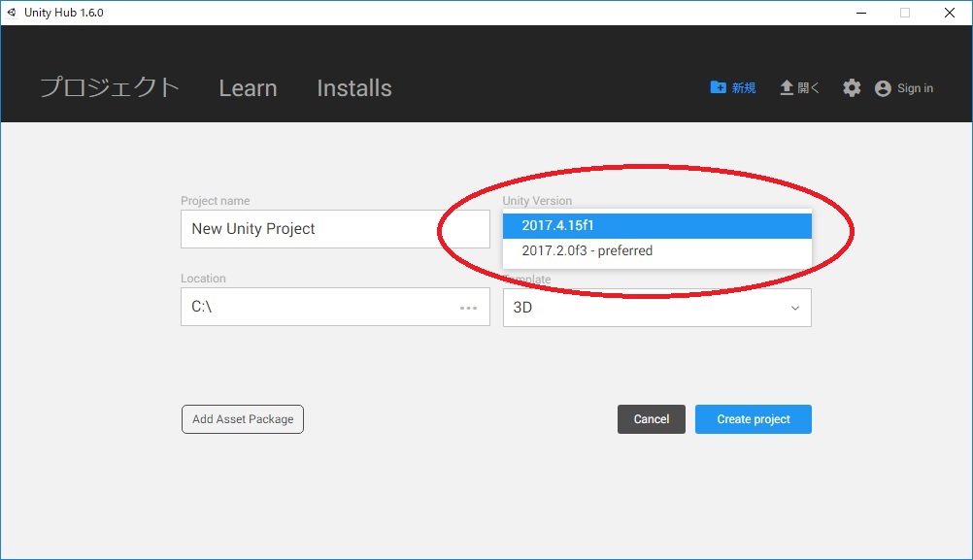Open settings via the gear icon
The width and height of the screenshot is (973, 560).
[x=852, y=88]
